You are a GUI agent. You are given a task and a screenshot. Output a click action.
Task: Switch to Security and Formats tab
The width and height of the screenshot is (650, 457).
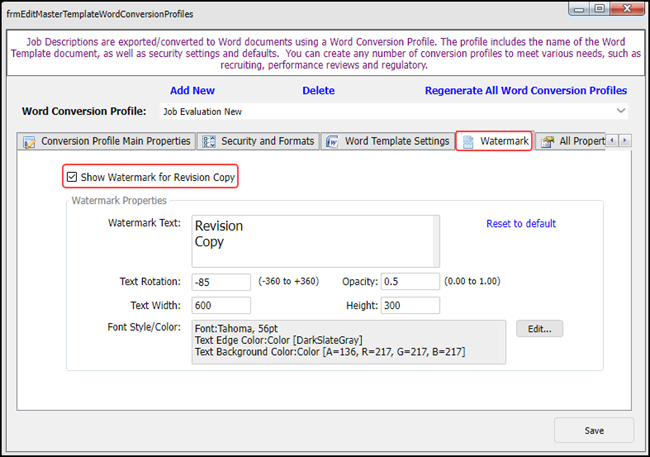pos(258,141)
